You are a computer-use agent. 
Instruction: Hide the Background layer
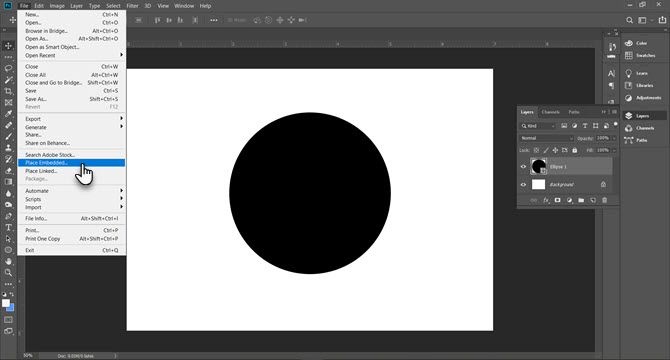pyautogui.click(x=523, y=184)
